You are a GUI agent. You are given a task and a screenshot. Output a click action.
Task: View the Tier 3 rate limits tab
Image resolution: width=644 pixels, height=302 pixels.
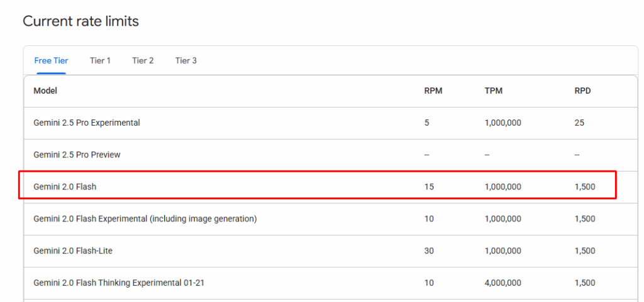pyautogui.click(x=186, y=61)
